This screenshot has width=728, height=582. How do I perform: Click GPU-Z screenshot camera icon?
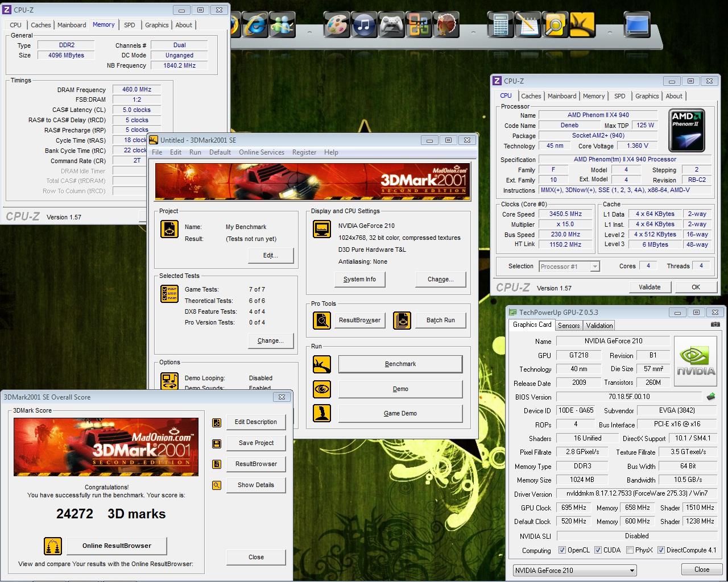pyautogui.click(x=715, y=325)
